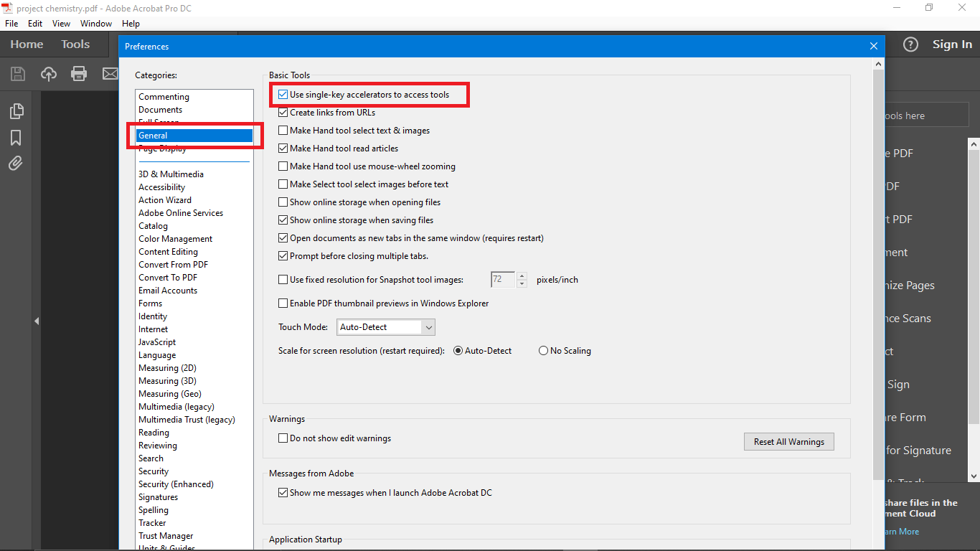The height and width of the screenshot is (551, 980).
Task: Open the Window menu
Action: pyautogui.click(x=96, y=24)
